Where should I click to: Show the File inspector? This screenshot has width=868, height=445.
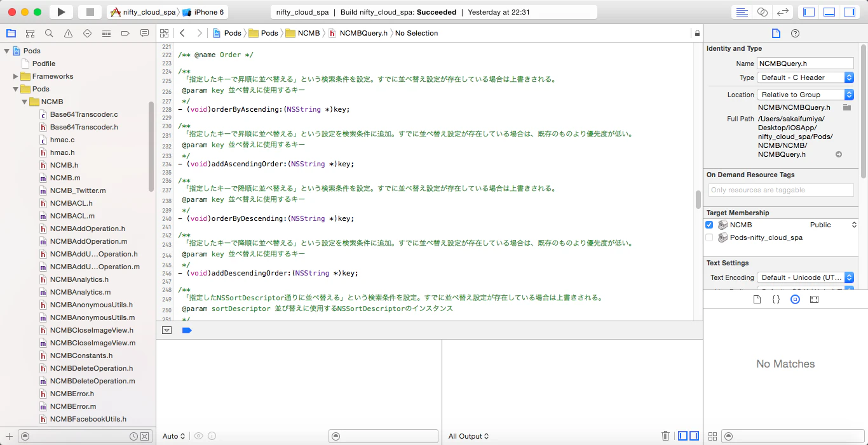point(776,33)
